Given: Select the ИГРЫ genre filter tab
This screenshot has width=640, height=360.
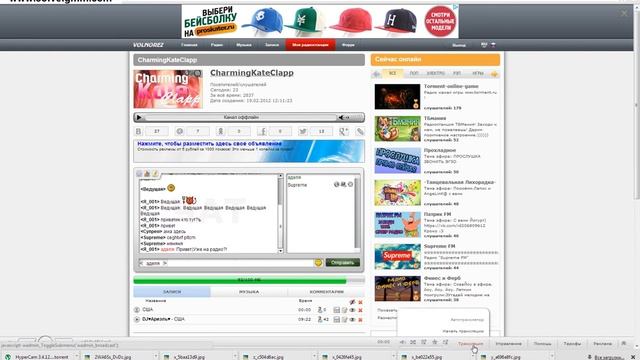Looking at the screenshot, I should click(478, 73).
